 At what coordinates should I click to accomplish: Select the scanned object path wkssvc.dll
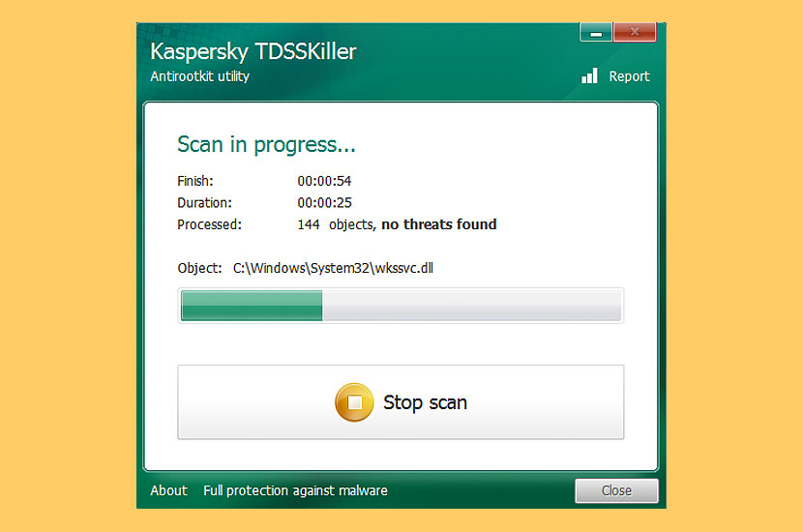[333, 268]
